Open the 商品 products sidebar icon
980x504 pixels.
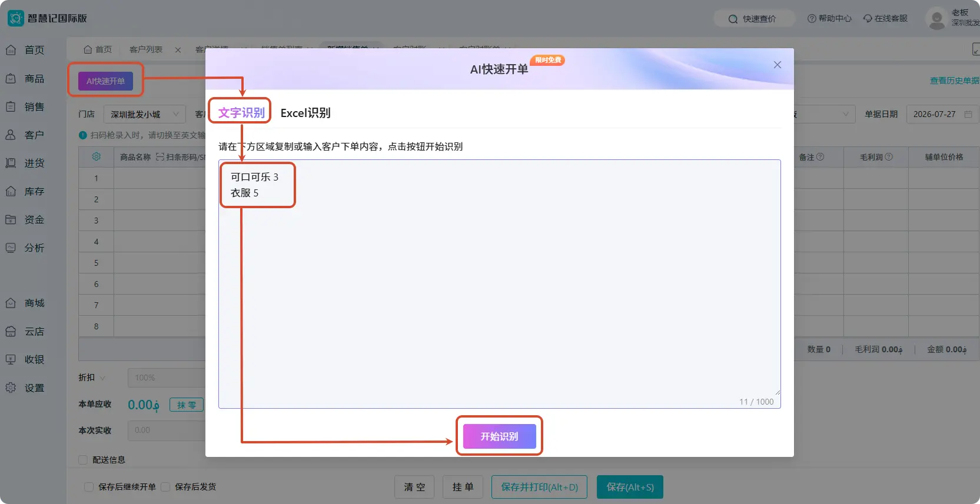tap(11, 78)
